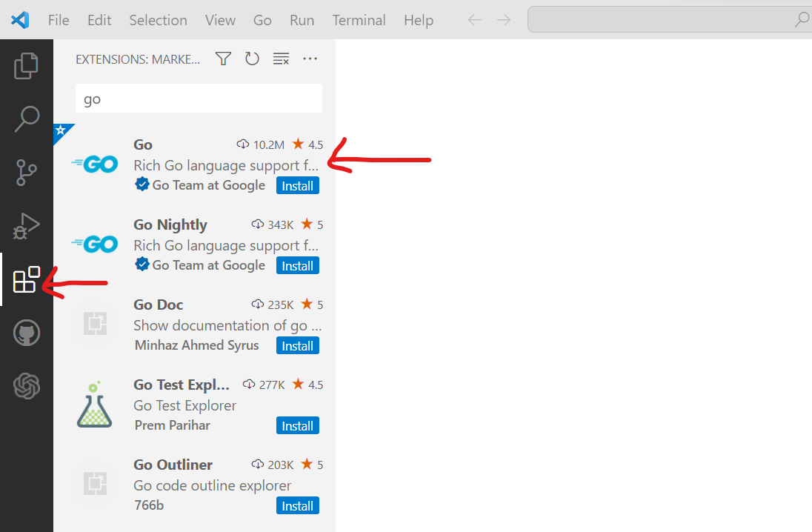Go forward with the right arrow
The width and height of the screenshot is (812, 532).
click(x=504, y=20)
